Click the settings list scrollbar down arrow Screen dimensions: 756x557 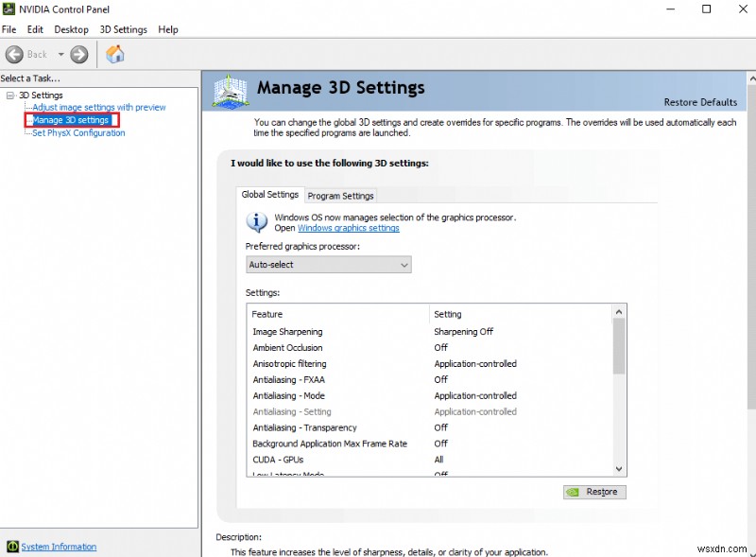tap(619, 467)
